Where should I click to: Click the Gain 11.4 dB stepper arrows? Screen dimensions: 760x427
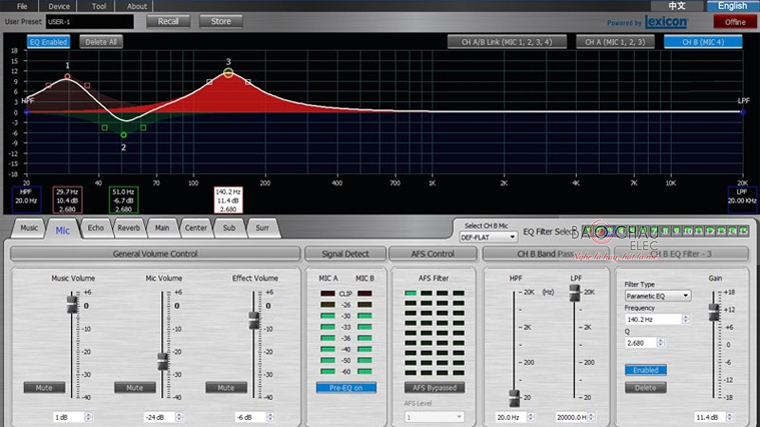pos(729,417)
